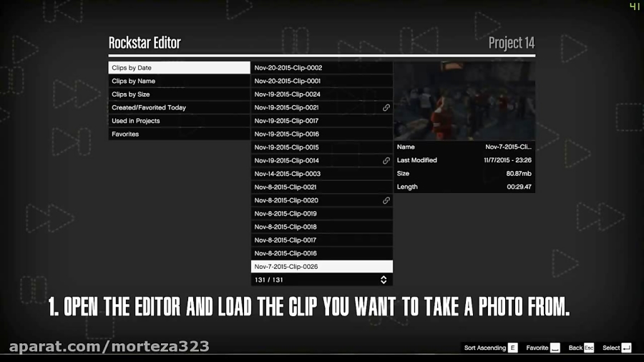Click the Select label
Screen dimensions: 644x362
click(x=611, y=348)
